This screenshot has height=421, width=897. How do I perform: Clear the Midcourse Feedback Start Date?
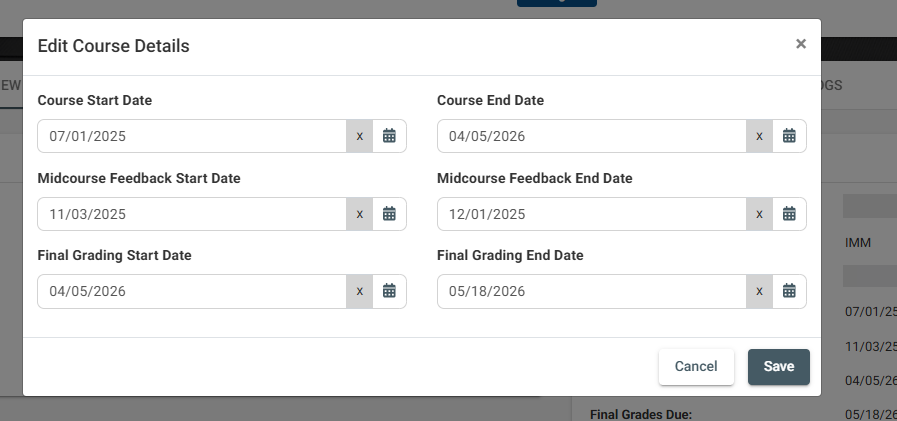(360, 214)
